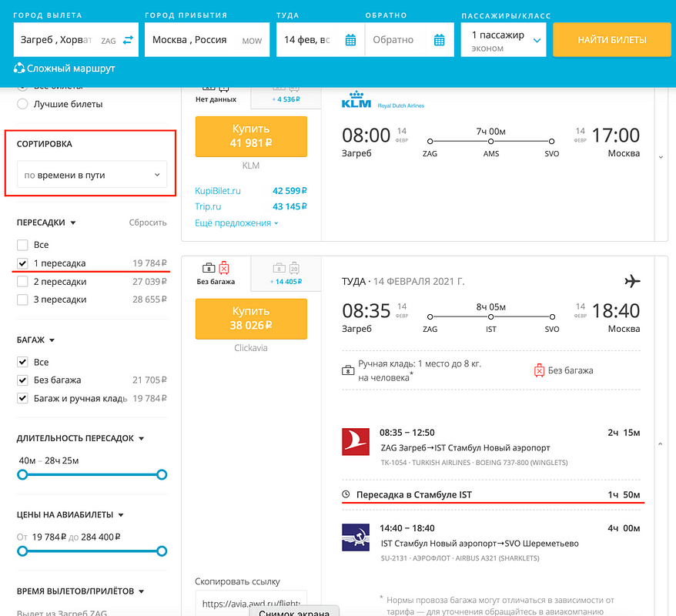Click the НАЙТИ БИЛЕТЫ search button
This screenshot has height=616, width=676.
(x=611, y=40)
